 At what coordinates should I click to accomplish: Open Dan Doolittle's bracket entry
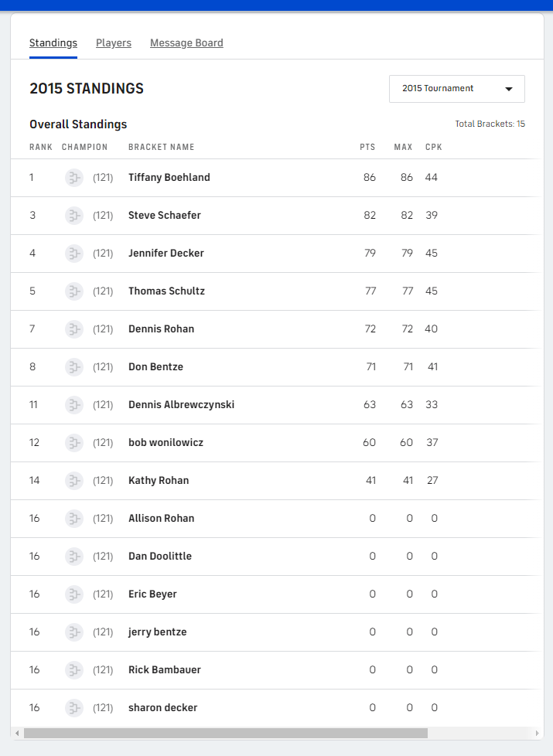[159, 557]
